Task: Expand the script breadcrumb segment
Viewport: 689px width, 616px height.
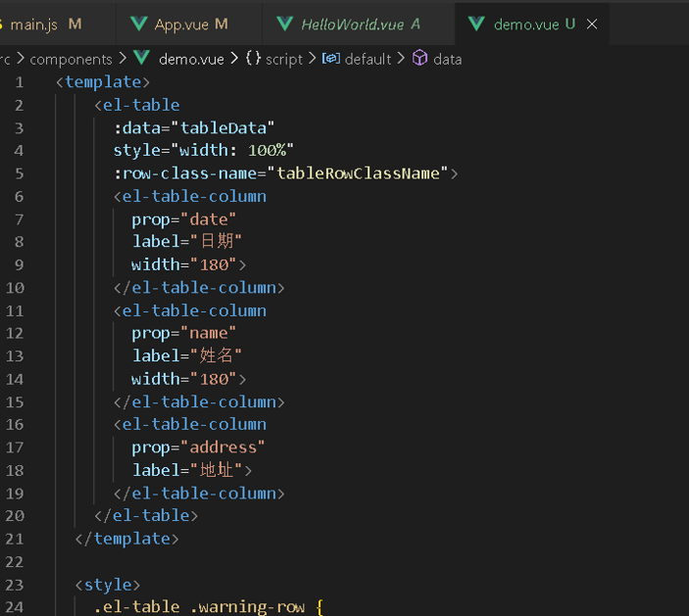Action: point(284,59)
